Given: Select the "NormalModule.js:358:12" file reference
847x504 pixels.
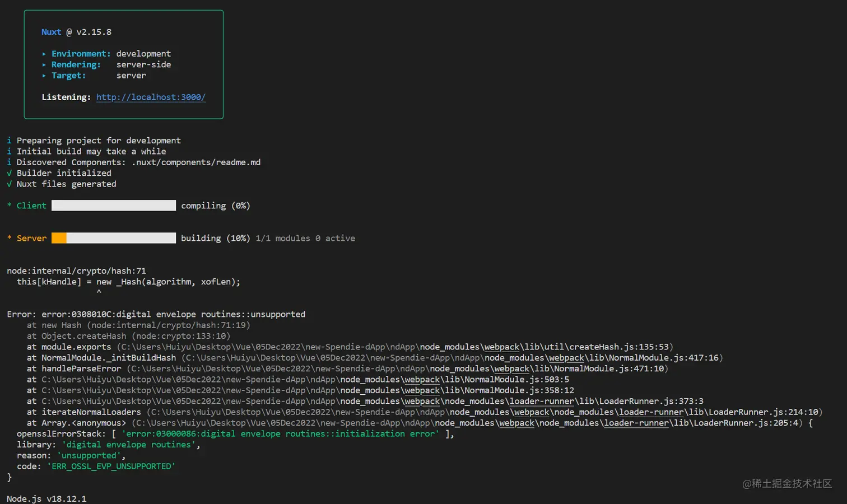Looking at the screenshot, I should [x=519, y=391].
